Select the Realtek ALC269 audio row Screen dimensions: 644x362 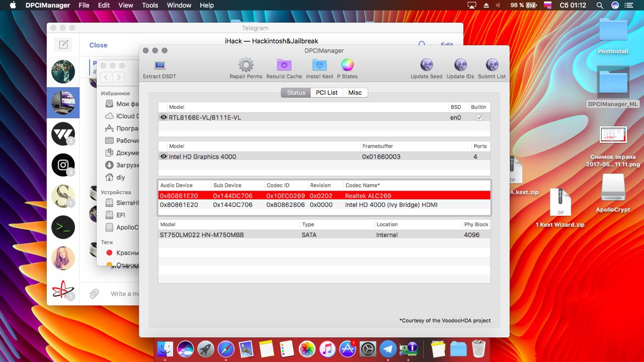point(325,196)
